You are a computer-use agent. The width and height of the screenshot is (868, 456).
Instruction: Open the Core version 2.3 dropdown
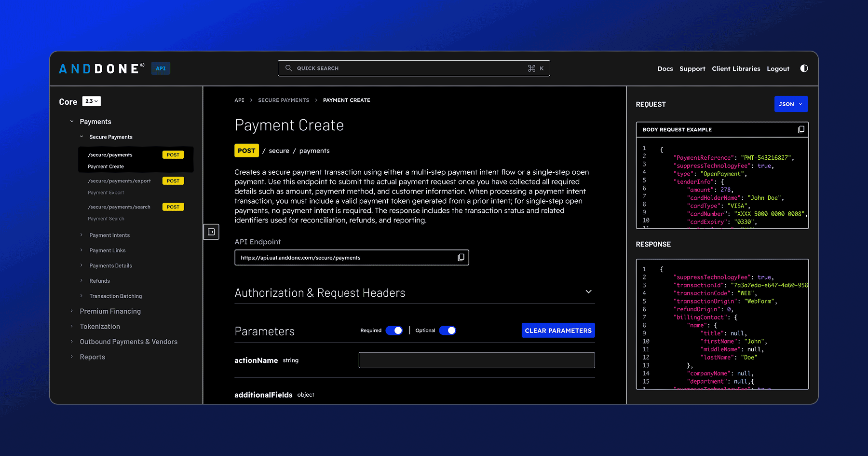point(91,101)
